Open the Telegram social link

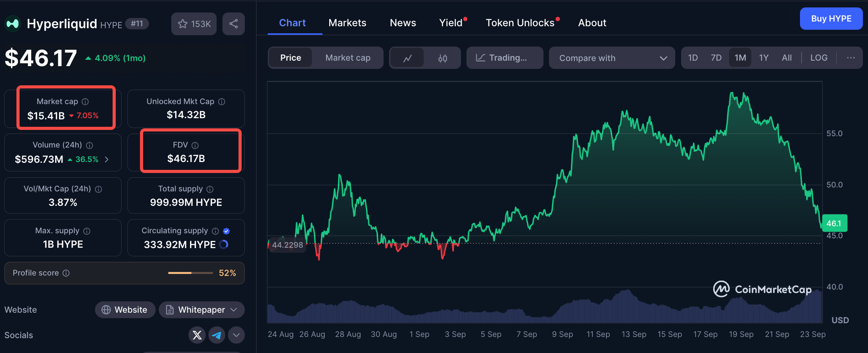tap(217, 335)
